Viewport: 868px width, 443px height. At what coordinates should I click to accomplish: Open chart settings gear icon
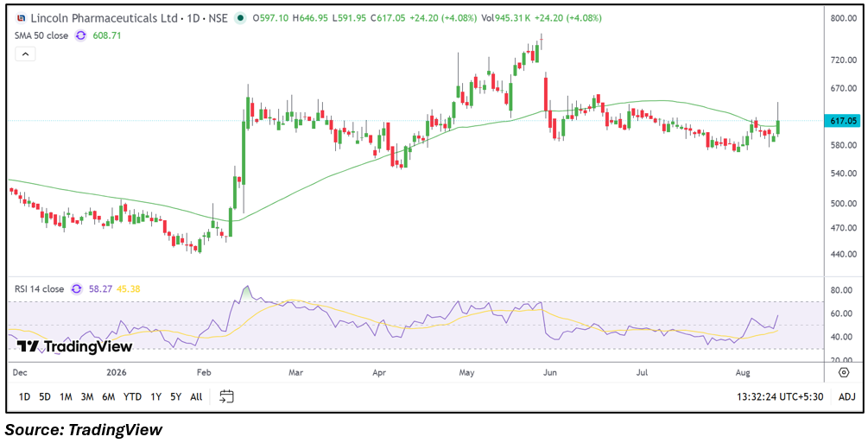844,372
